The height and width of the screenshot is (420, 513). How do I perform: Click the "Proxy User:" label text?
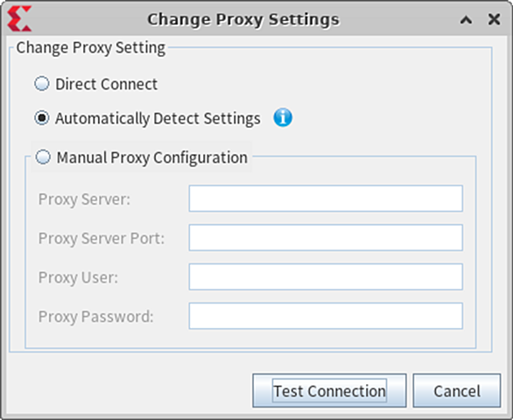pos(78,277)
